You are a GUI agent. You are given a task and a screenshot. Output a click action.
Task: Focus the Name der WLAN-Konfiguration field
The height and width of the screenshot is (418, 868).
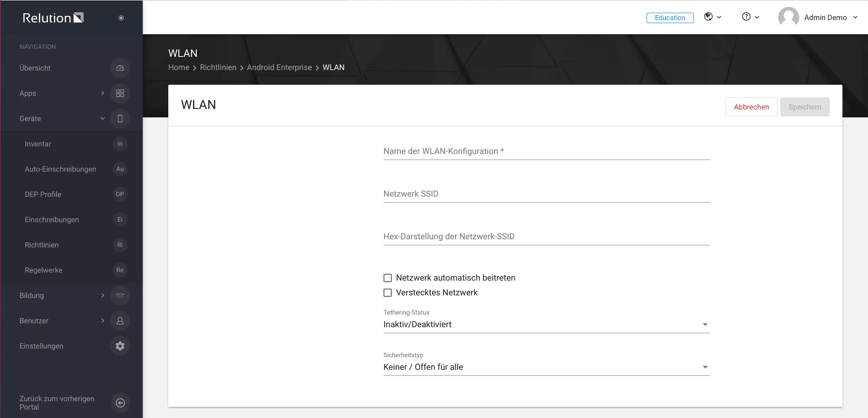click(546, 152)
